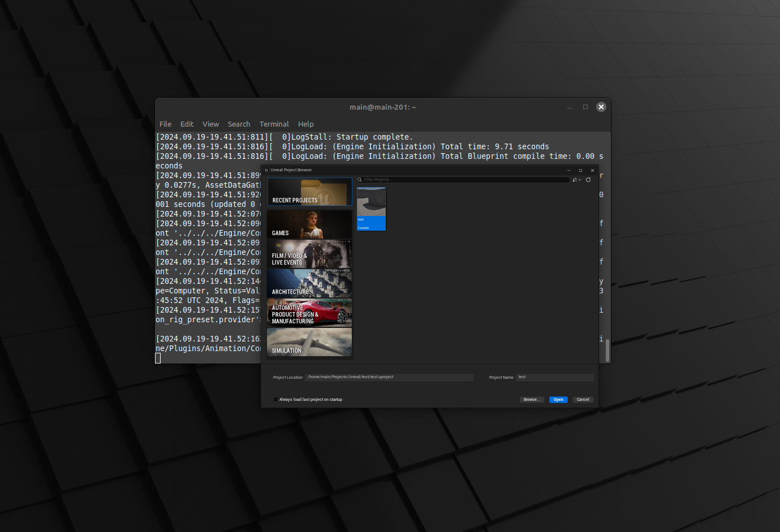Open the Terminal menu in the terminal window

274,124
